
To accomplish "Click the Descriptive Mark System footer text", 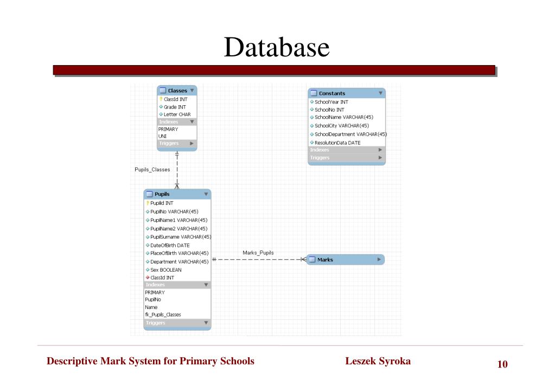I will 150,361.
